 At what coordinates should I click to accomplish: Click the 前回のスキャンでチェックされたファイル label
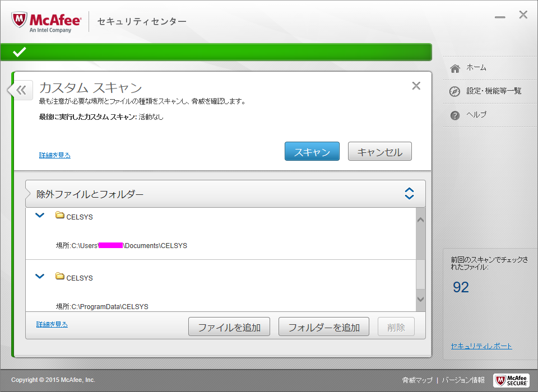pos(489,263)
